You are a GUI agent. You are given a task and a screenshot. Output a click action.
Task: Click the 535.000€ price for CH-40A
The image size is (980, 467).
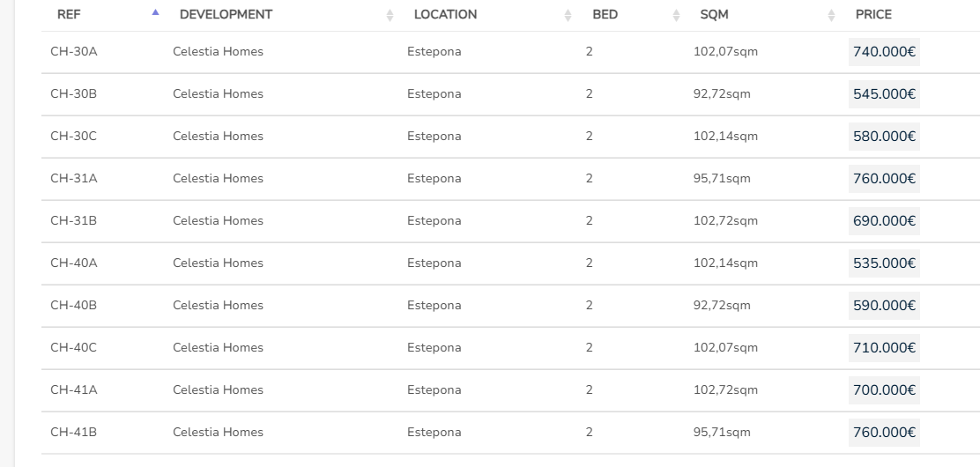(x=884, y=263)
